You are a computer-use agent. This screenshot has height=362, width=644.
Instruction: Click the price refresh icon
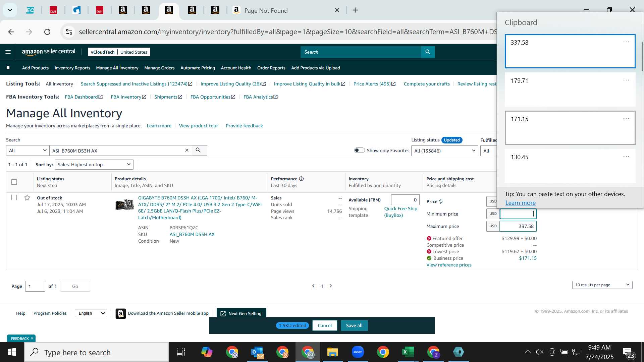(441, 201)
